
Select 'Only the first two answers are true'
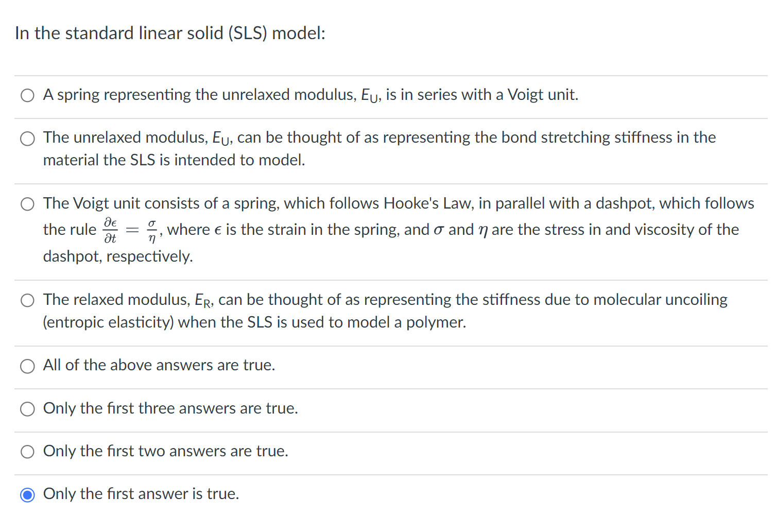coord(27,452)
